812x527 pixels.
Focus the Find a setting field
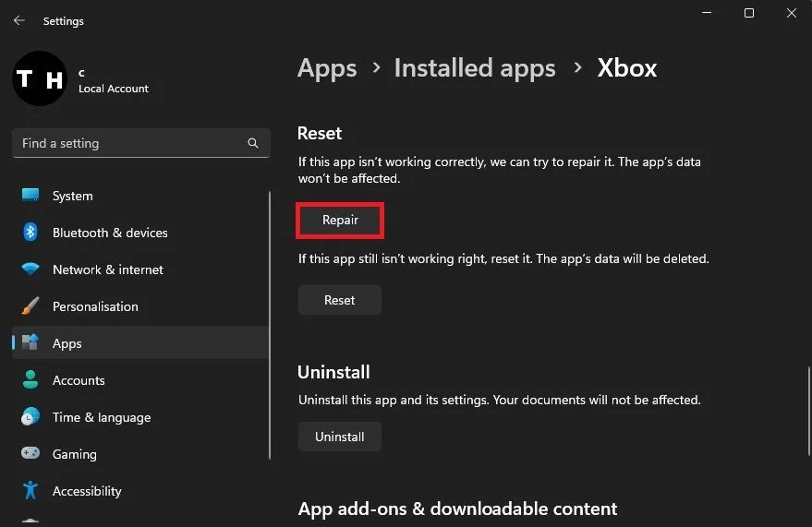click(140, 143)
